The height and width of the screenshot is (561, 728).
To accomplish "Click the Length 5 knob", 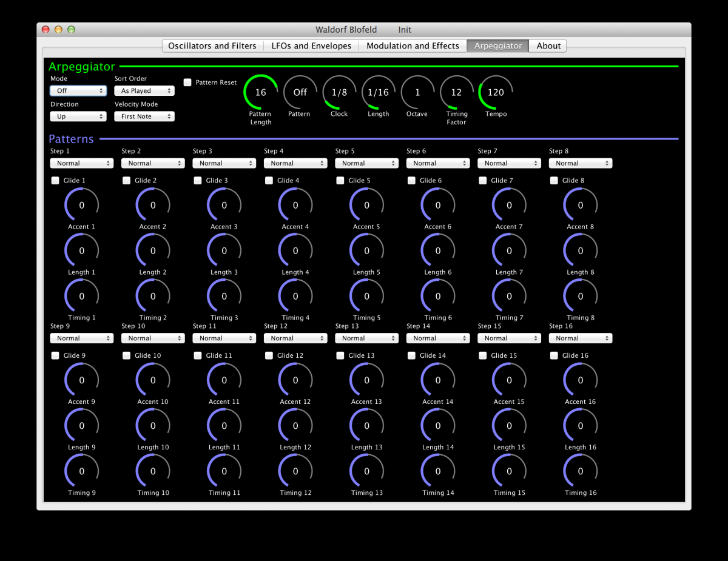I will 366,250.
